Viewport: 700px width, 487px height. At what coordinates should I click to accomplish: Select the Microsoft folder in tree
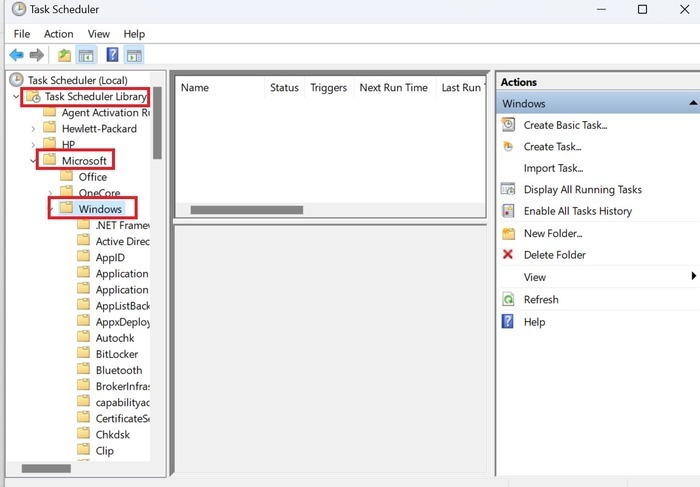coord(84,161)
